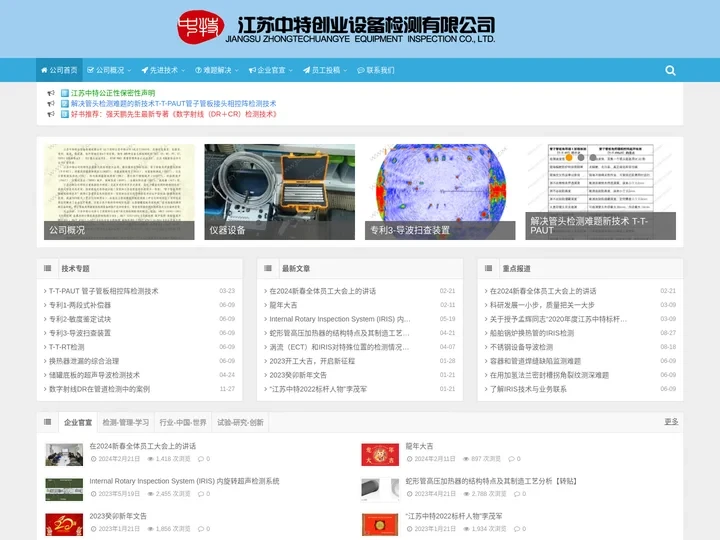720x540 pixels.
Task: Click the list icon beside 企业官宣 tab
Action: 47,422
